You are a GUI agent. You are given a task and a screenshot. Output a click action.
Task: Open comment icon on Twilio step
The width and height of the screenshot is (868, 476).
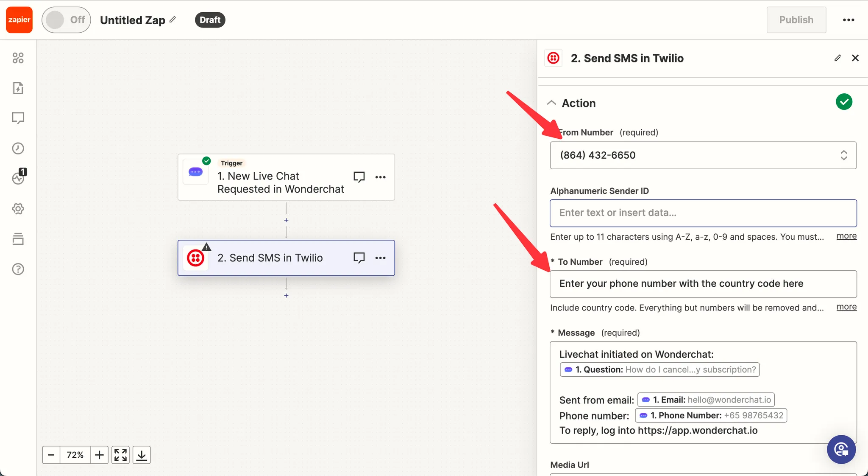coord(359,258)
